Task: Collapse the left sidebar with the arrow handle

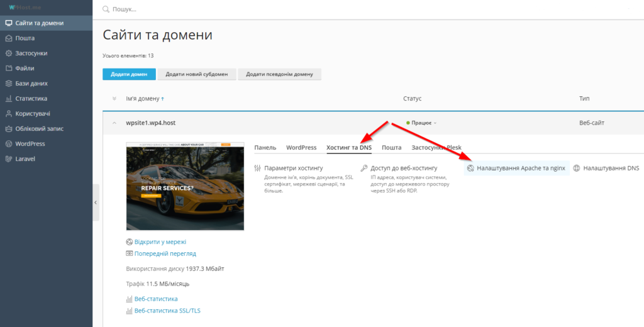Action: pos(96,202)
